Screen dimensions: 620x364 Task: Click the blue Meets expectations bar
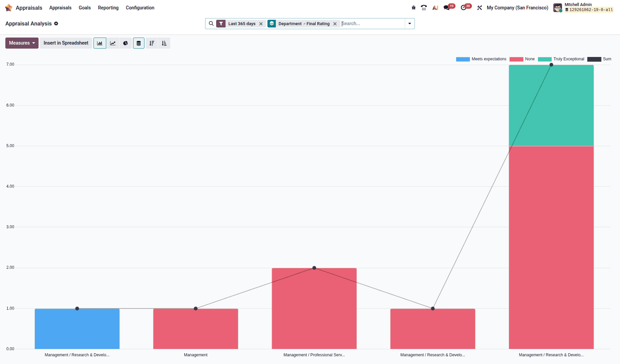[x=77, y=329]
